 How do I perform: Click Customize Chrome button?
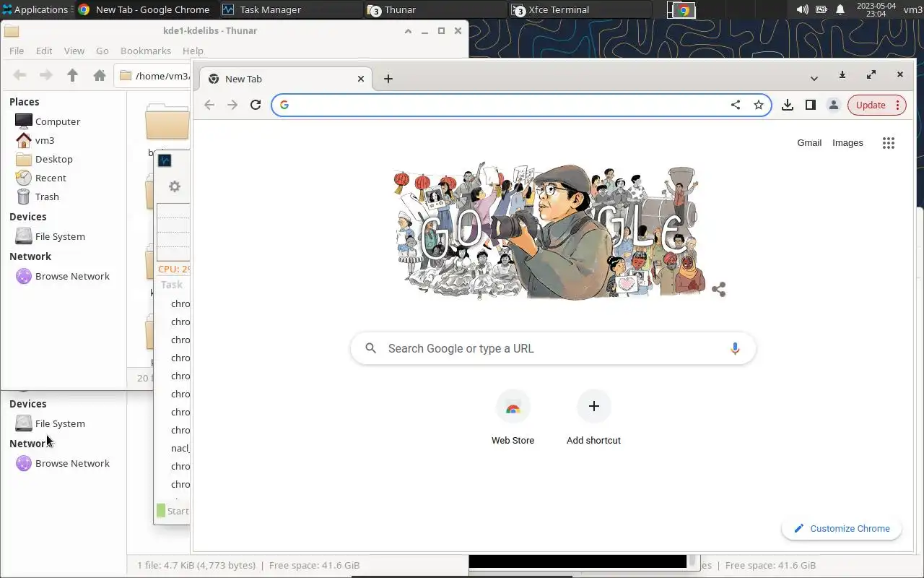[842, 528]
